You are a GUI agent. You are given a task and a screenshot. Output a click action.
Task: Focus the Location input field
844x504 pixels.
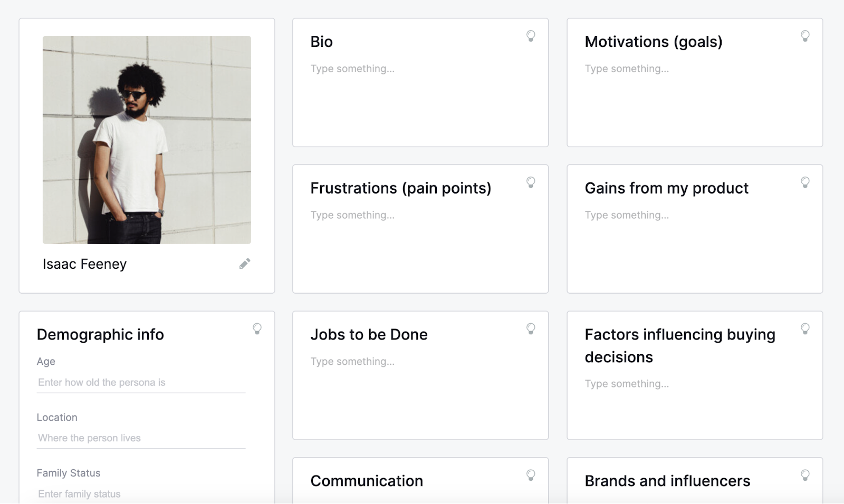[x=141, y=438]
